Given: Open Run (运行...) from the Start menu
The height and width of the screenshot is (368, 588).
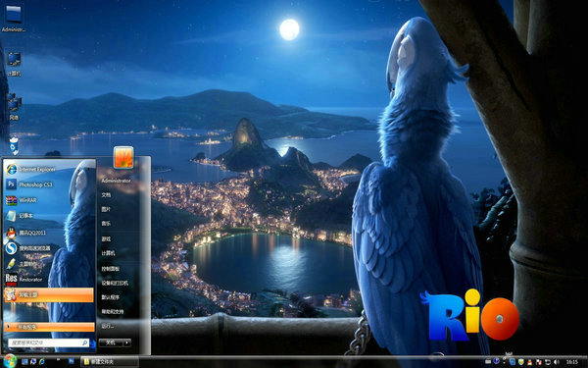Looking at the screenshot, I should [107, 327].
